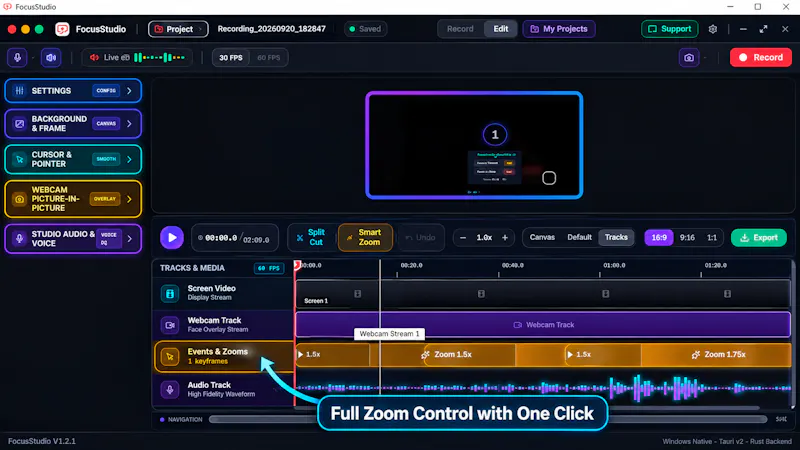Click the Webcam Track camera icon
The width and height of the screenshot is (800, 450).
(x=170, y=325)
